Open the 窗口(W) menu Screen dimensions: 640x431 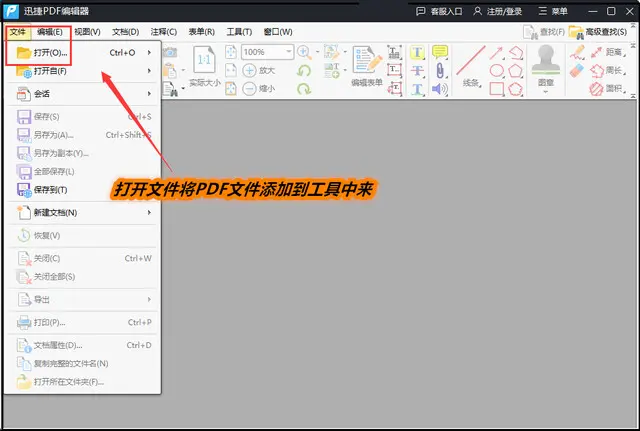click(278, 32)
